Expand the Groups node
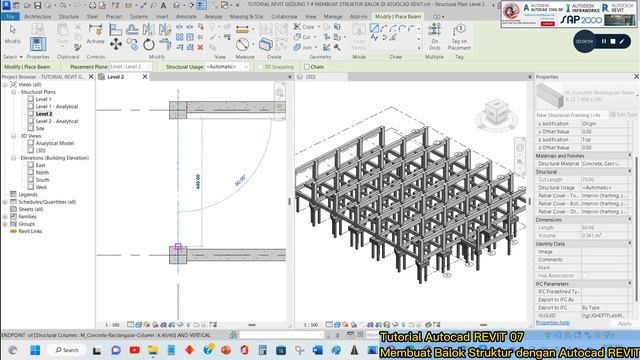The width and height of the screenshot is (640, 360). pos(5,224)
